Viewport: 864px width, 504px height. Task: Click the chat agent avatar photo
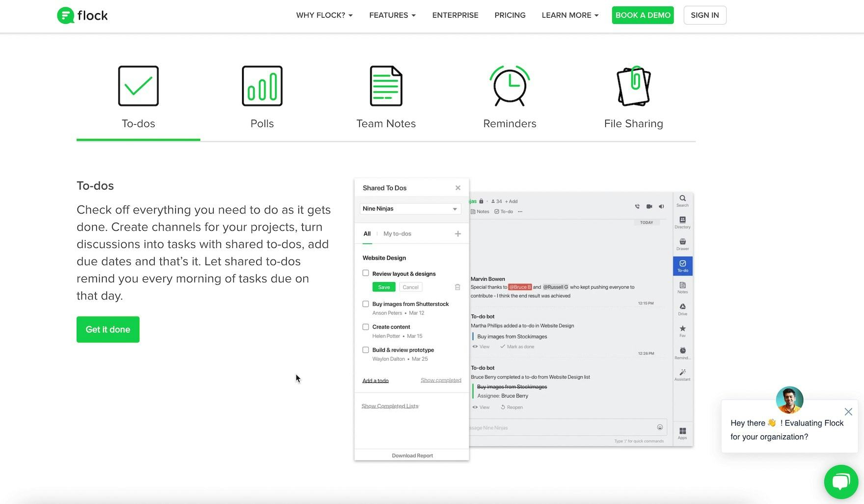[x=789, y=400]
